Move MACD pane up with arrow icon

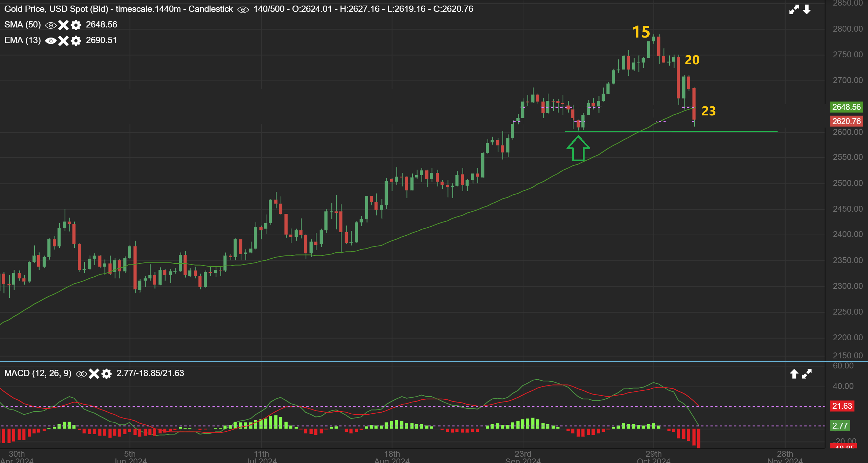point(794,374)
